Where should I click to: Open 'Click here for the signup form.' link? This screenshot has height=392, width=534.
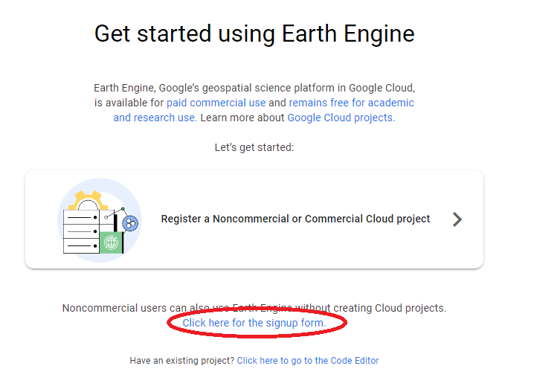[x=254, y=323]
